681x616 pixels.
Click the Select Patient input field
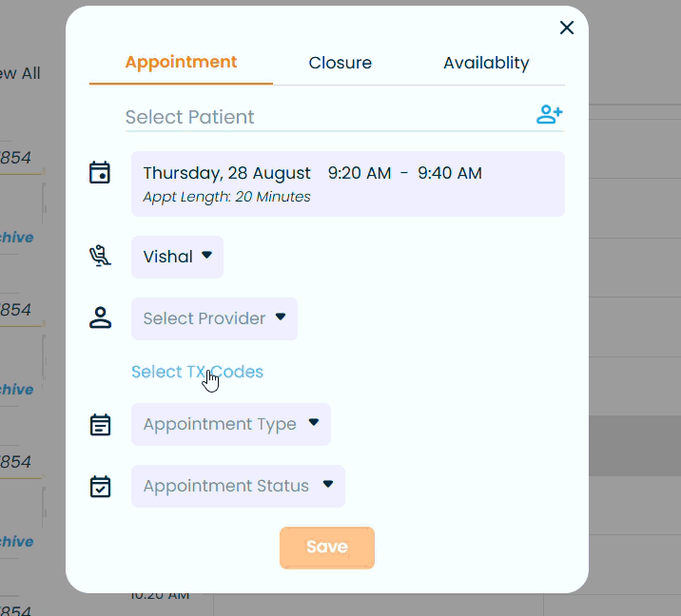coord(323,117)
